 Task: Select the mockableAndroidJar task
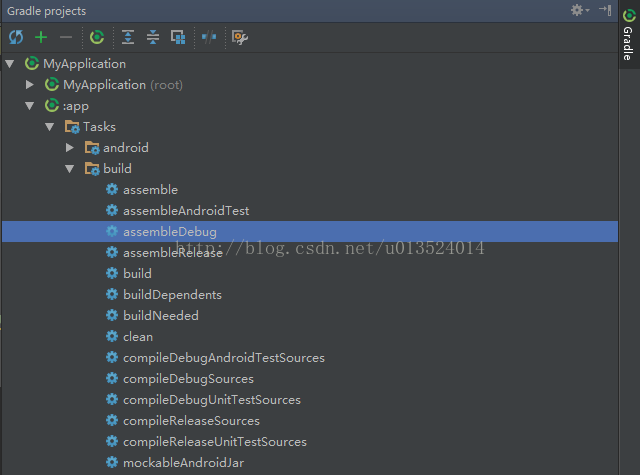pyautogui.click(x=310, y=463)
